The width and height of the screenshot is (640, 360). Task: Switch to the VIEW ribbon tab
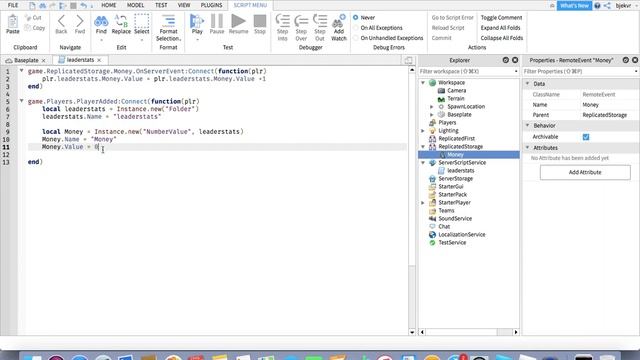184,5
